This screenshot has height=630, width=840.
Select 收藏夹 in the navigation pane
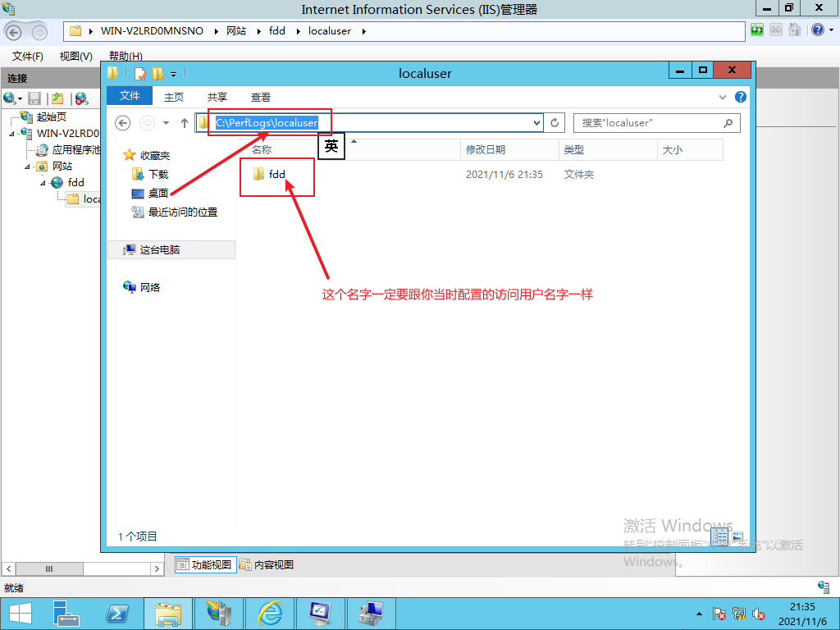(x=155, y=155)
